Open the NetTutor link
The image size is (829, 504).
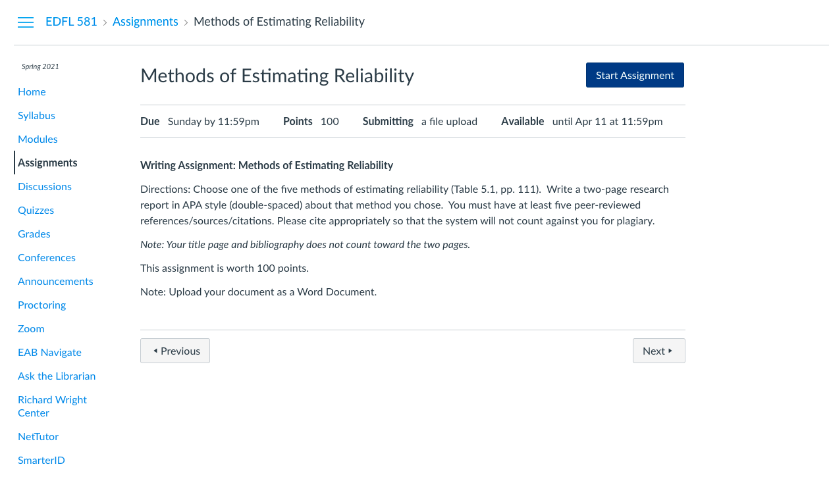[x=38, y=436]
